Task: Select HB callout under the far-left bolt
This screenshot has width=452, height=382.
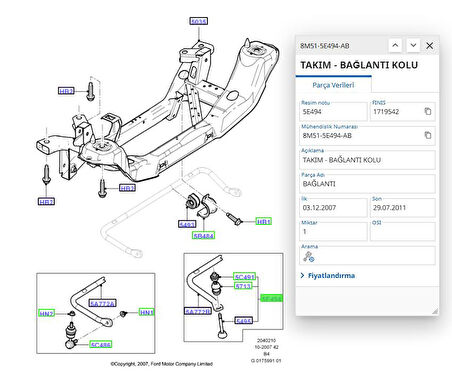Action: pos(46,201)
